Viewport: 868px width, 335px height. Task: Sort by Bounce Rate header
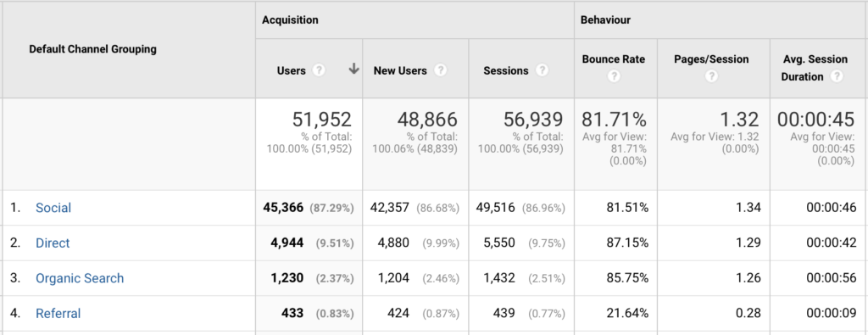pos(614,59)
